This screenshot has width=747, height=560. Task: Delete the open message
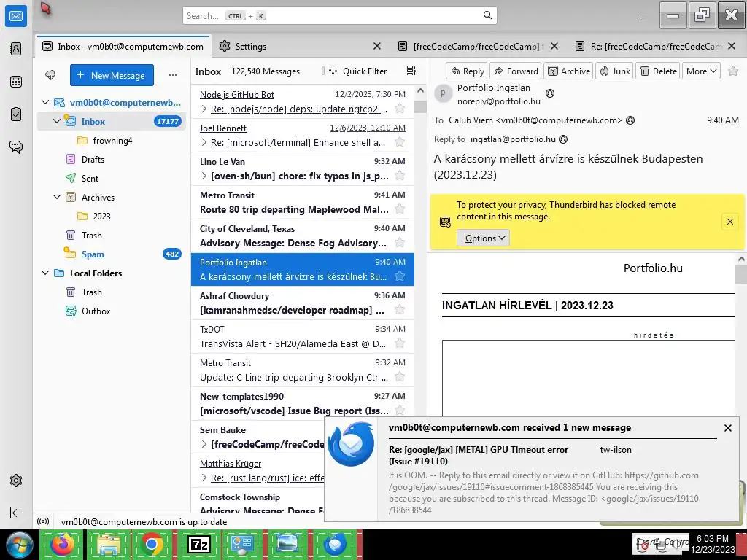click(x=658, y=71)
